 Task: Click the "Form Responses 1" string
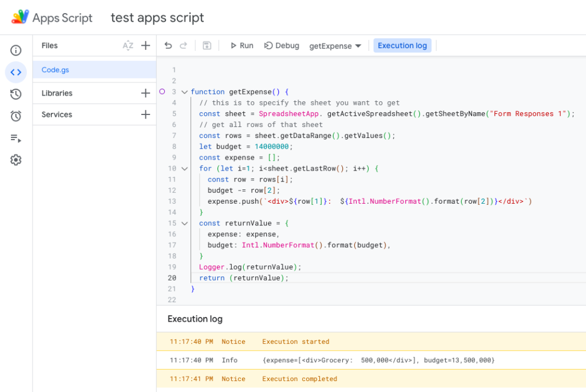528,114
